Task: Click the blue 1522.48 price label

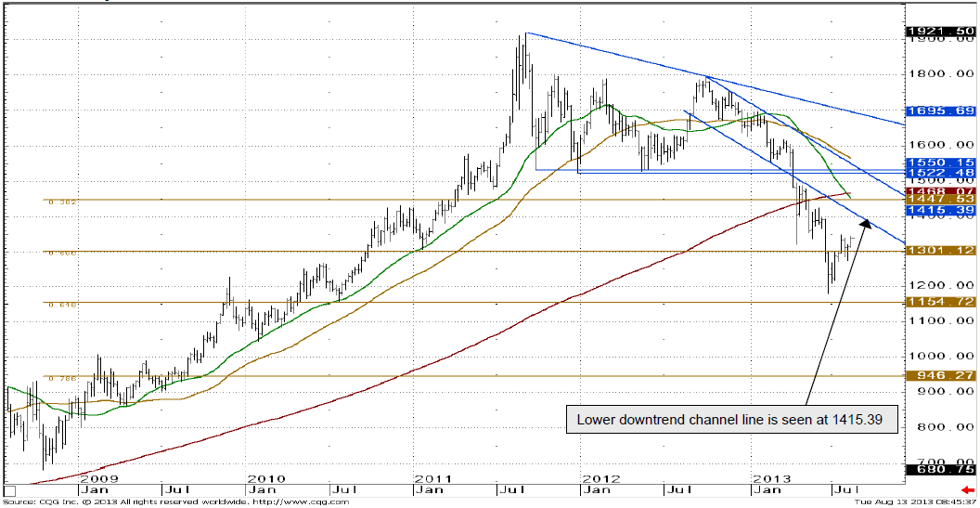Action: coord(940,173)
